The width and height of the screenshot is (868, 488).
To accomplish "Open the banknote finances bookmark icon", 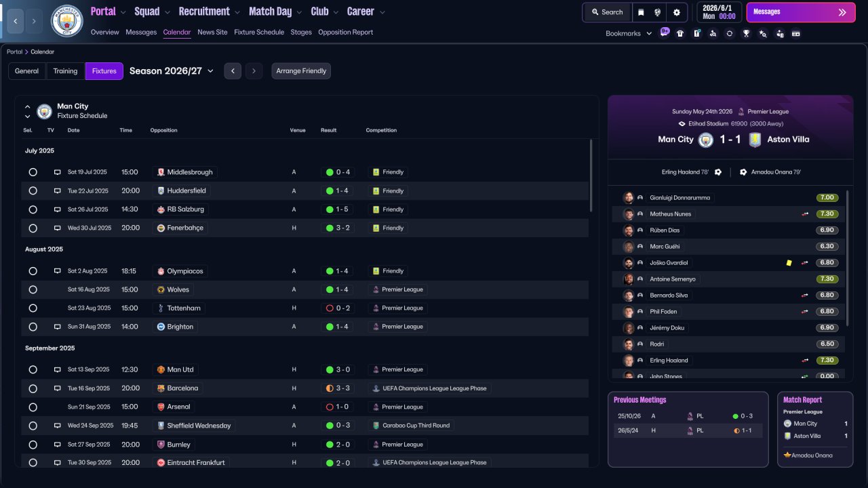I will point(796,33).
